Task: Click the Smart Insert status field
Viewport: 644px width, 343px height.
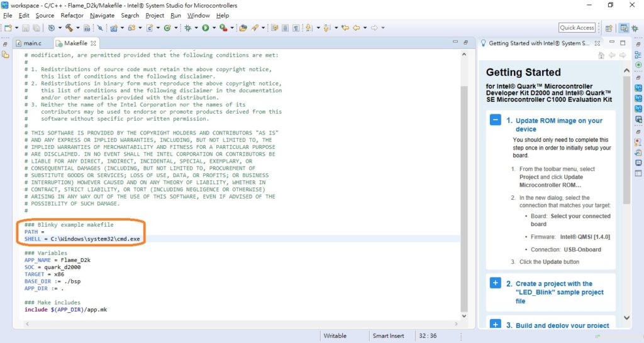Action: pos(388,335)
